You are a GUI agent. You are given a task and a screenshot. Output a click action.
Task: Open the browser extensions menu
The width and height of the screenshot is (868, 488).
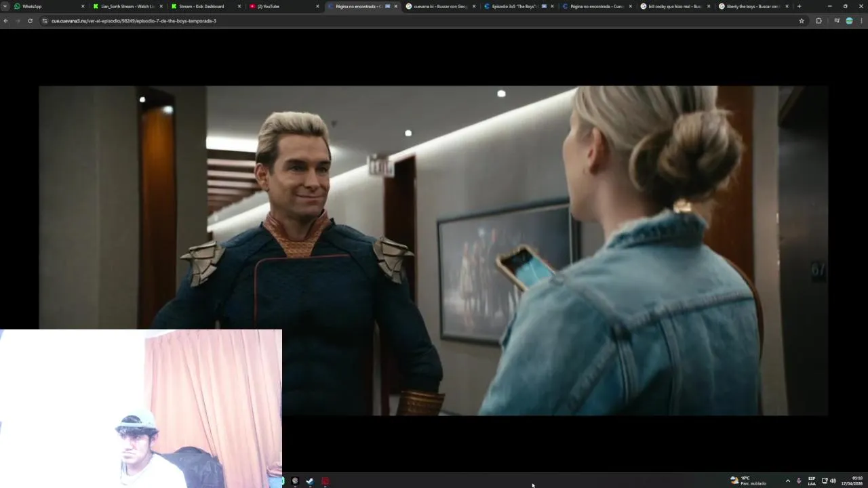(818, 21)
